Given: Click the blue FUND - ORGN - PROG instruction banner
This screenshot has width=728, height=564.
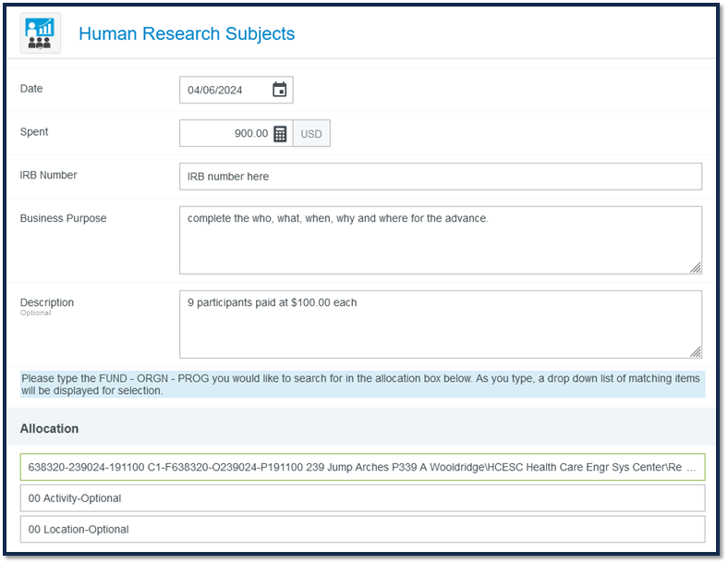Looking at the screenshot, I should (x=362, y=385).
